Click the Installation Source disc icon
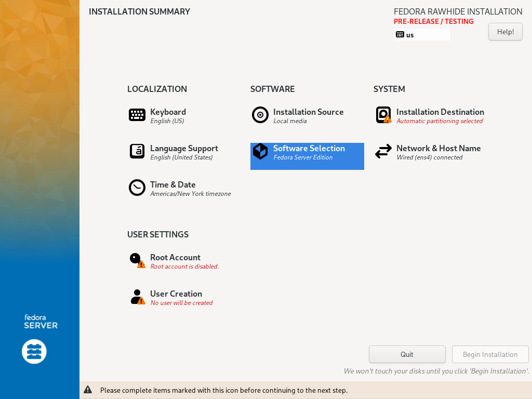 coord(260,115)
